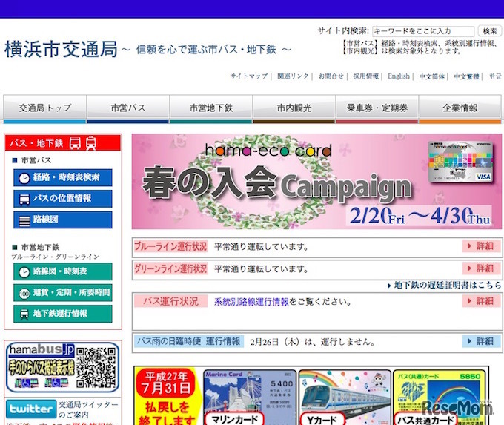Click list icon on 路線図 button
The height and width of the screenshot is (425, 504).
pos(24,220)
